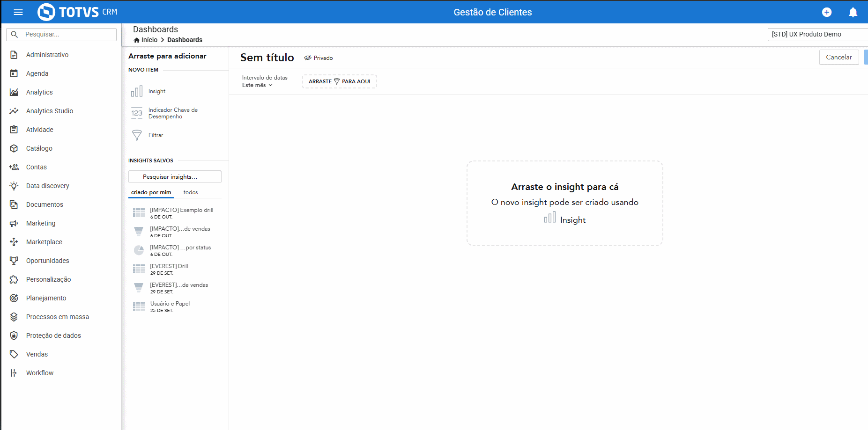Click the Agenda calendar icon
The width and height of the screenshot is (868, 430).
14,73
